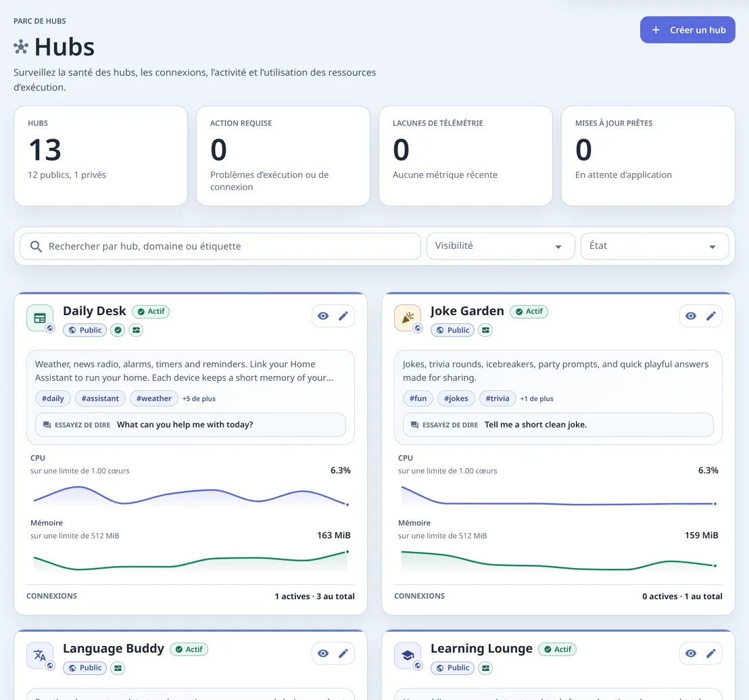Click the Hubs heading icon
The width and height of the screenshot is (749, 700).
coord(21,47)
